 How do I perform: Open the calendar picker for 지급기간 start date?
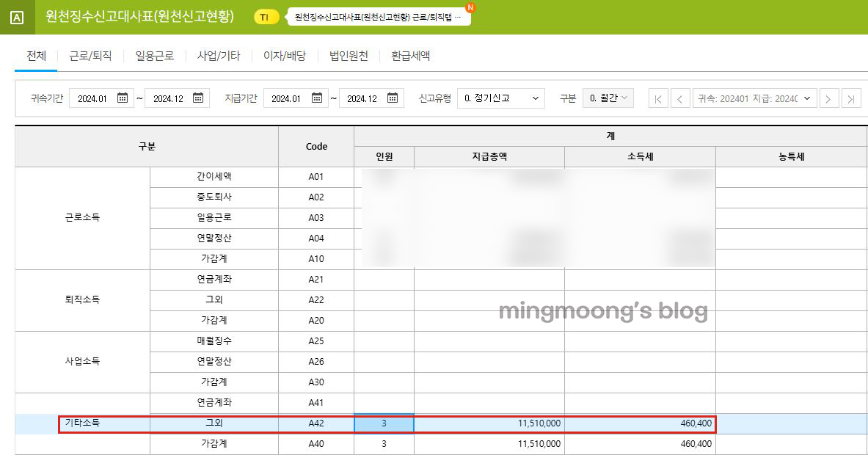pos(318,96)
